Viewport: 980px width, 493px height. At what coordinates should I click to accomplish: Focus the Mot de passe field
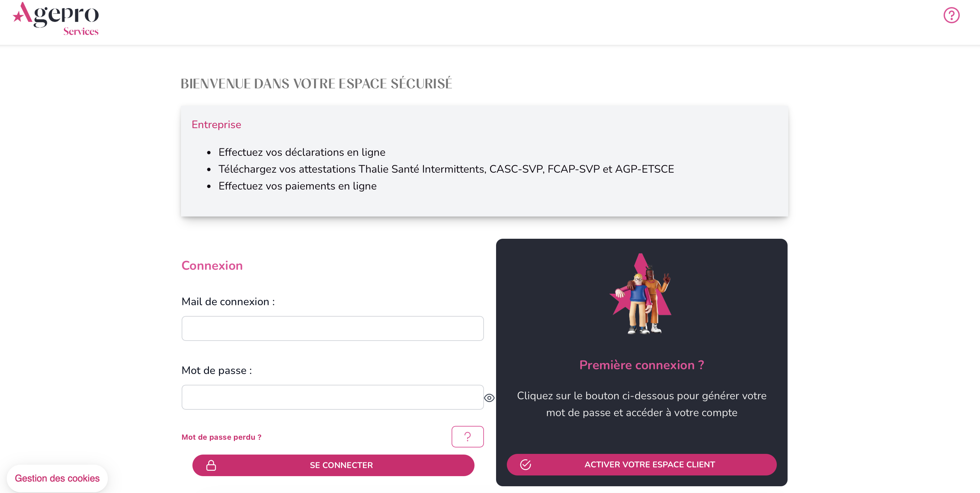[x=333, y=397]
